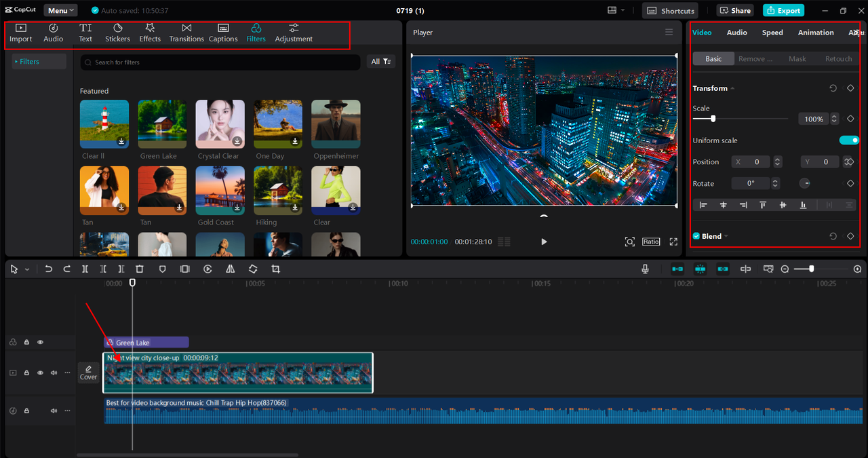Open the Stickers tab

(x=117, y=33)
